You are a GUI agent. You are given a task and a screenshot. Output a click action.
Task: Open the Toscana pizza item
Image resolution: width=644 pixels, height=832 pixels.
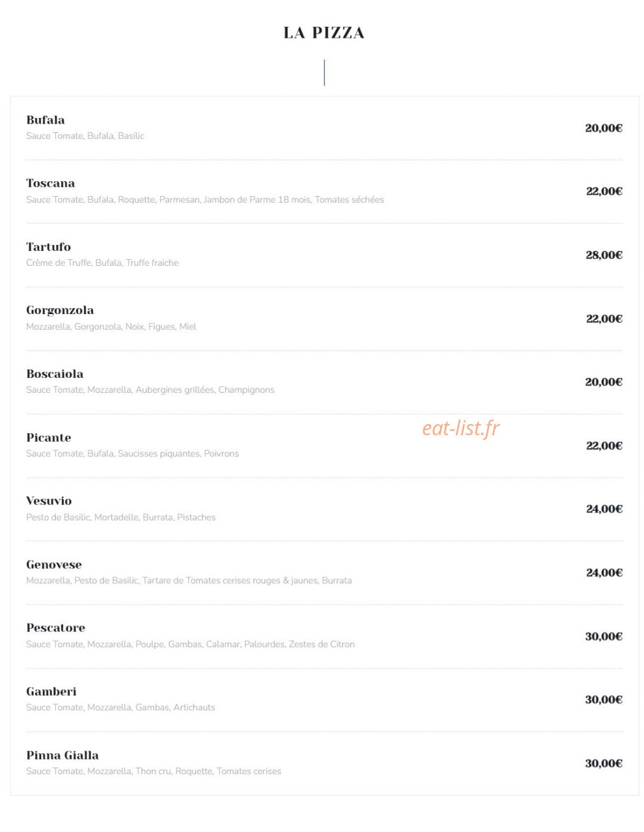[x=50, y=183]
